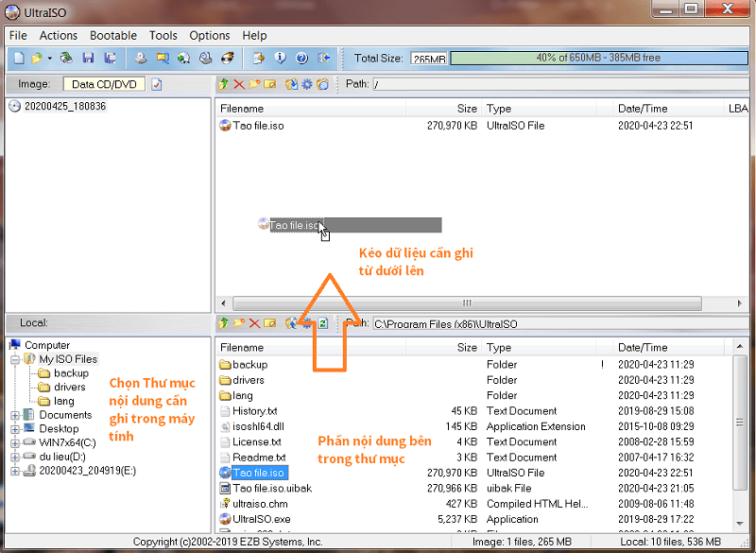Screen dimensions: 756x553
Task: Expand the Documents tree node
Action: tap(15, 415)
